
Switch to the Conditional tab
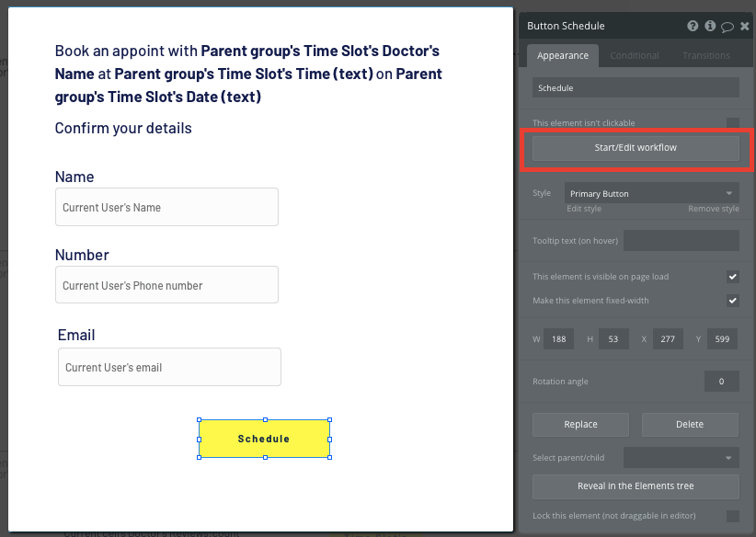point(634,55)
